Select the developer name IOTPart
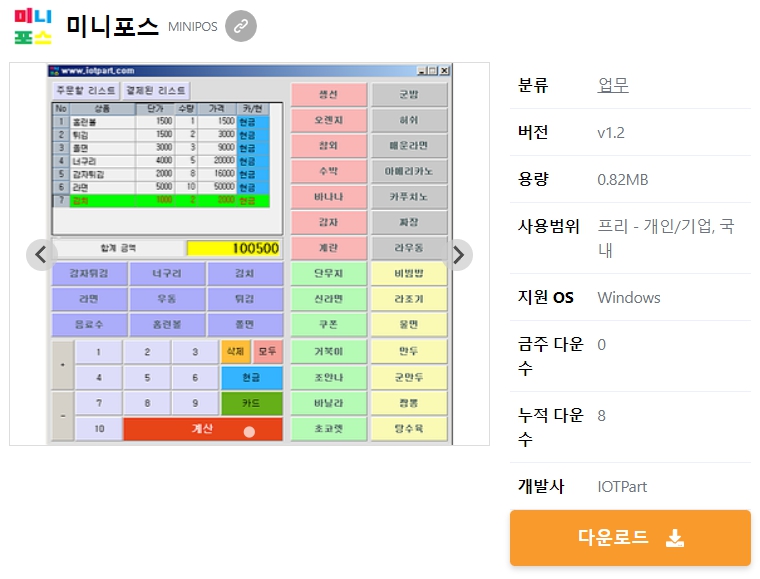The height and width of the screenshot is (579, 760). click(622, 486)
